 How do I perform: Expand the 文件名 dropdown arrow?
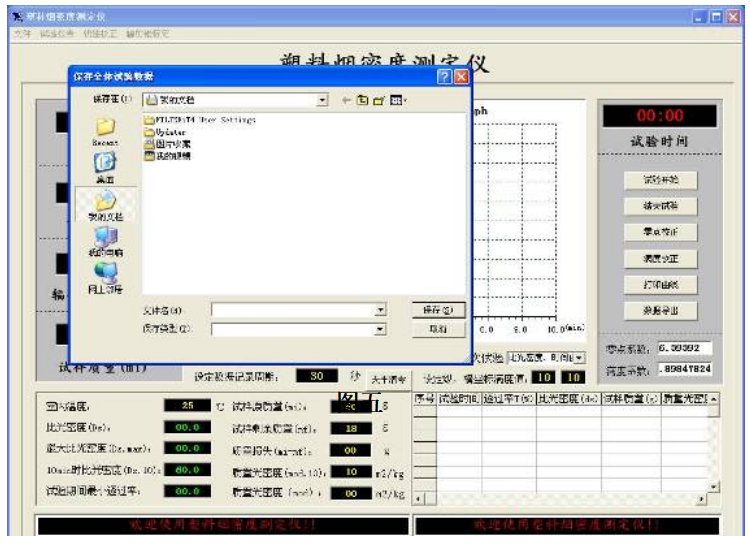pyautogui.click(x=380, y=310)
